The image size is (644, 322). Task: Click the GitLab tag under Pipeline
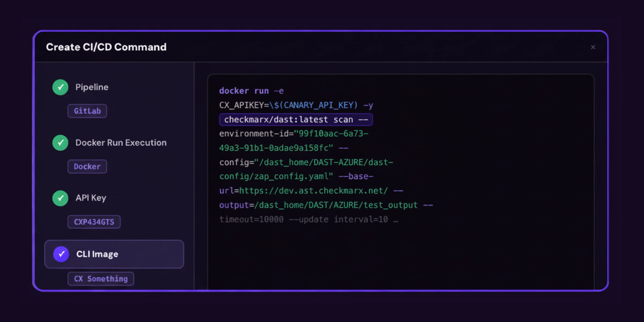[x=87, y=111]
